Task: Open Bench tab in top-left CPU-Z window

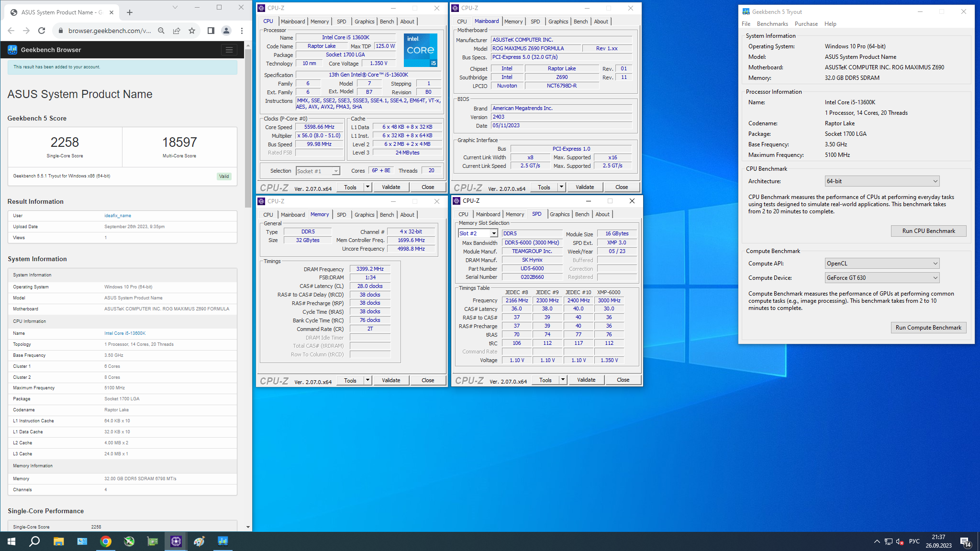Action: pos(387,22)
